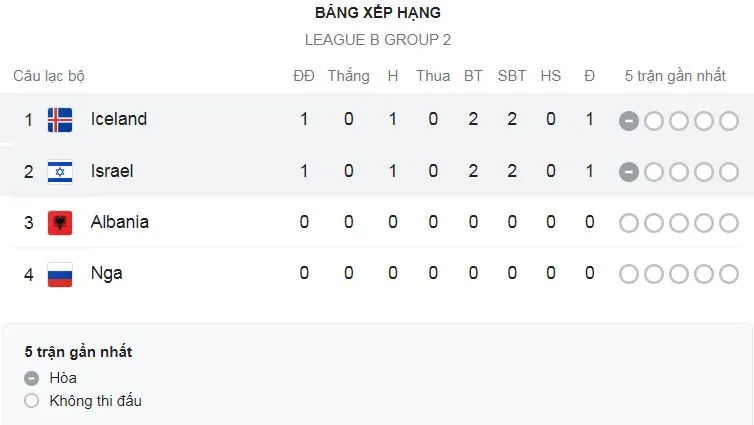
Task: Click Albania's last empty match circle
Action: pos(729,222)
